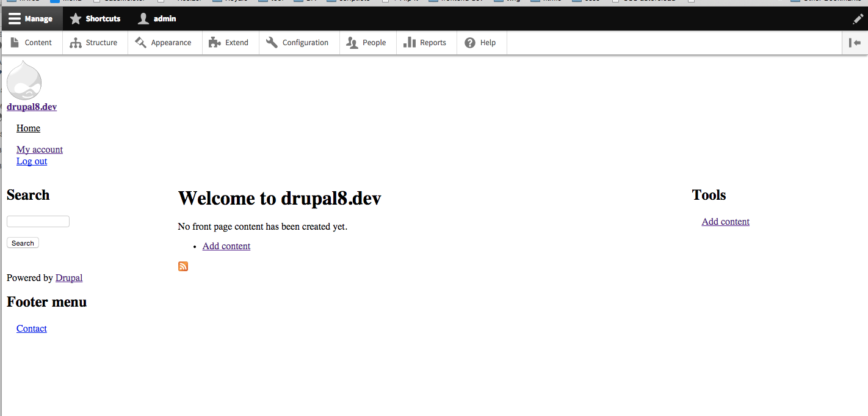This screenshot has width=868, height=416.
Task: Open the Configuration admin menu
Action: [x=298, y=43]
